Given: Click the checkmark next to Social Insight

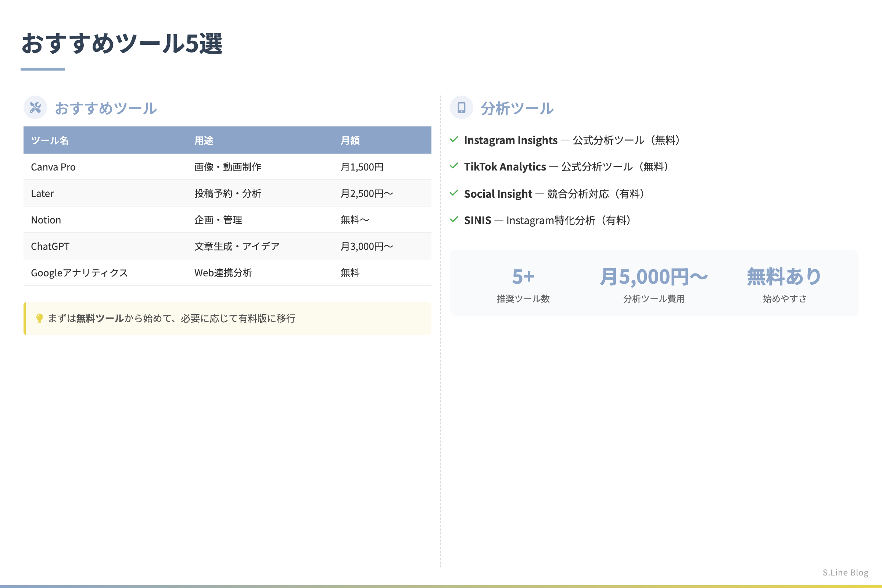Looking at the screenshot, I should 454,193.
